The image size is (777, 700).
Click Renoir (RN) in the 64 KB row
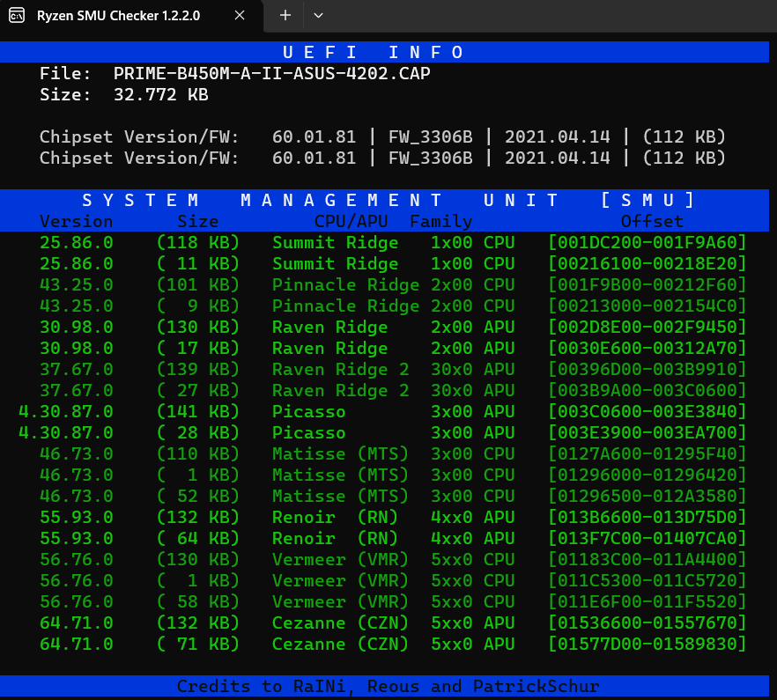click(x=335, y=539)
